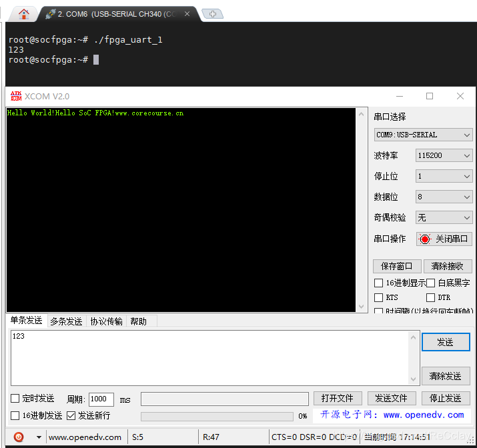Image resolution: width=477 pixels, height=448 pixels.
Task: Click the 保存窗口 save window button
Action: tap(397, 266)
